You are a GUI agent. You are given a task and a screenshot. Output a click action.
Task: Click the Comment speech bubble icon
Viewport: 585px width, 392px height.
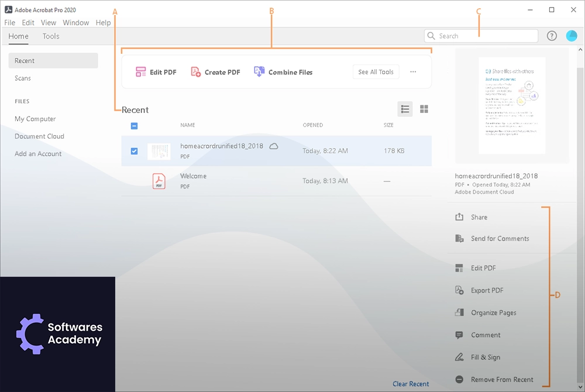459,335
